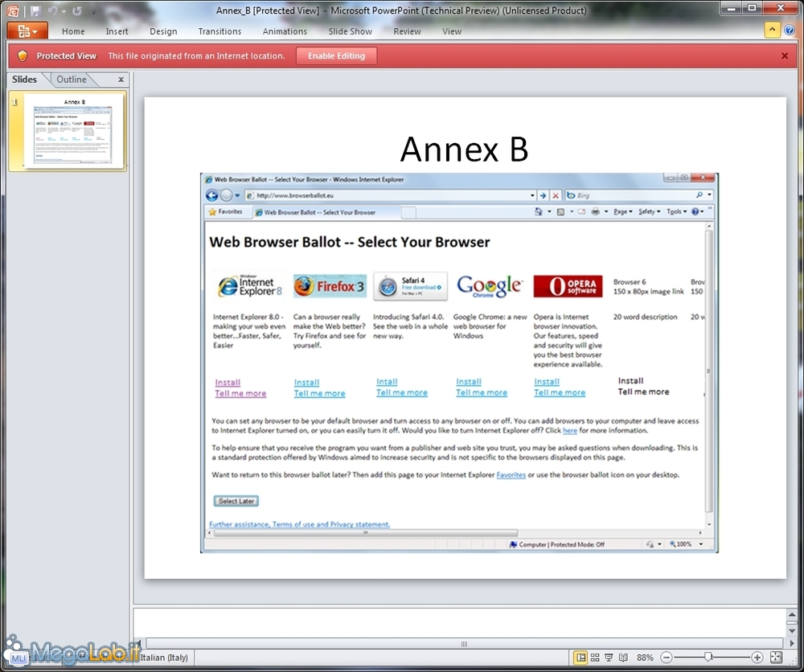Viewport: 804px width, 672px height.
Task: Switch to Reading View icon
Action: [623, 658]
